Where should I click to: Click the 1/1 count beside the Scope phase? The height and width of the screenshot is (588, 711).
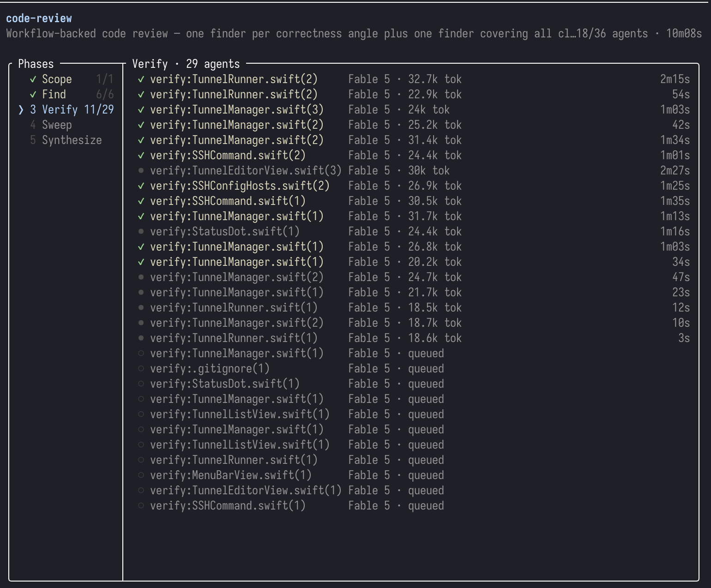(105, 79)
